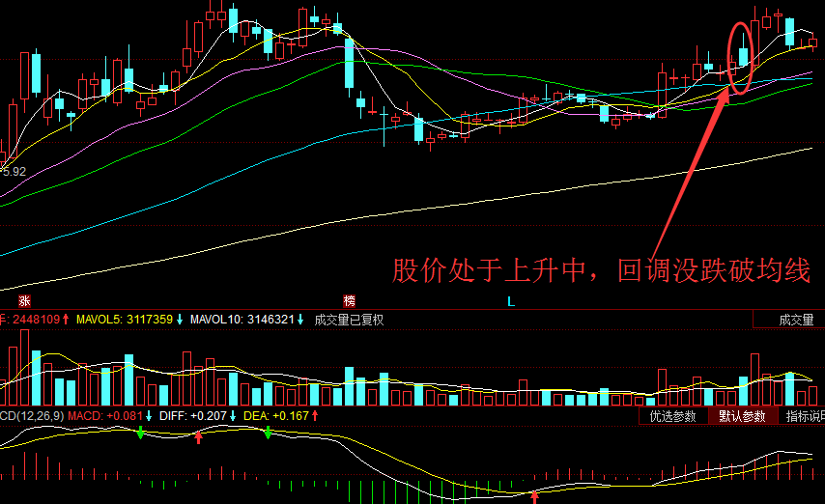Click the red arrow beside volume 2448109

(66, 319)
